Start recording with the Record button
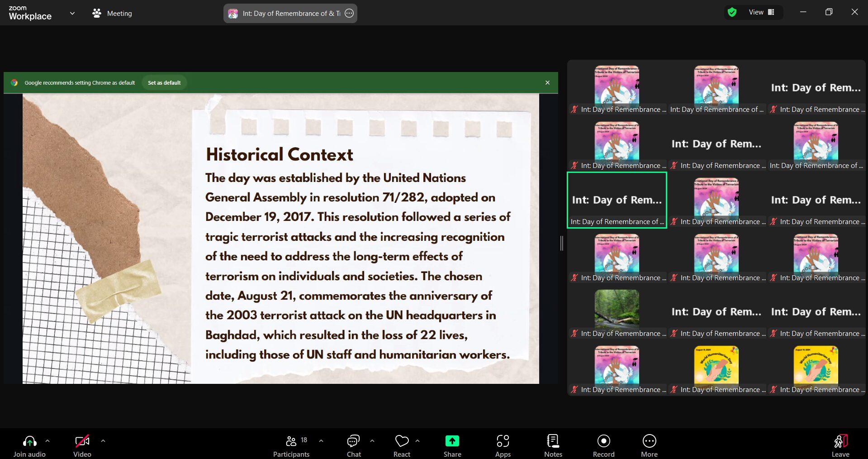 click(603, 446)
